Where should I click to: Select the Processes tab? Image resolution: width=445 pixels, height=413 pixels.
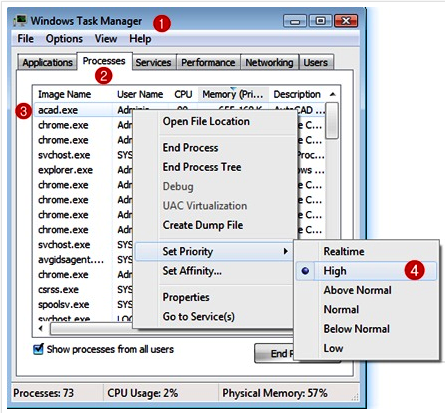104,61
